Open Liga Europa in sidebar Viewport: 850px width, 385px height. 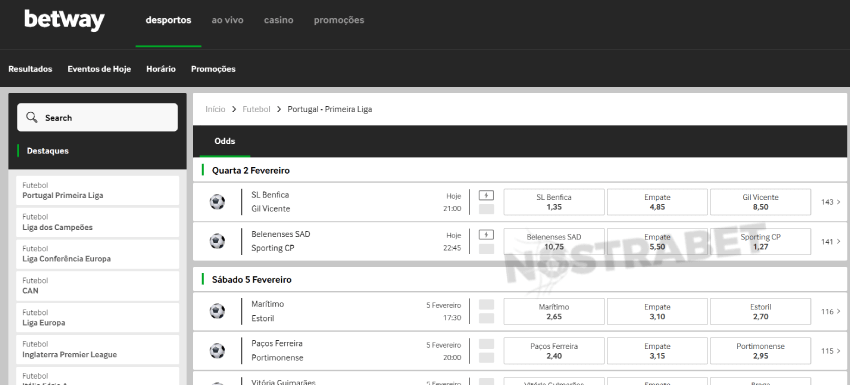[98, 318]
